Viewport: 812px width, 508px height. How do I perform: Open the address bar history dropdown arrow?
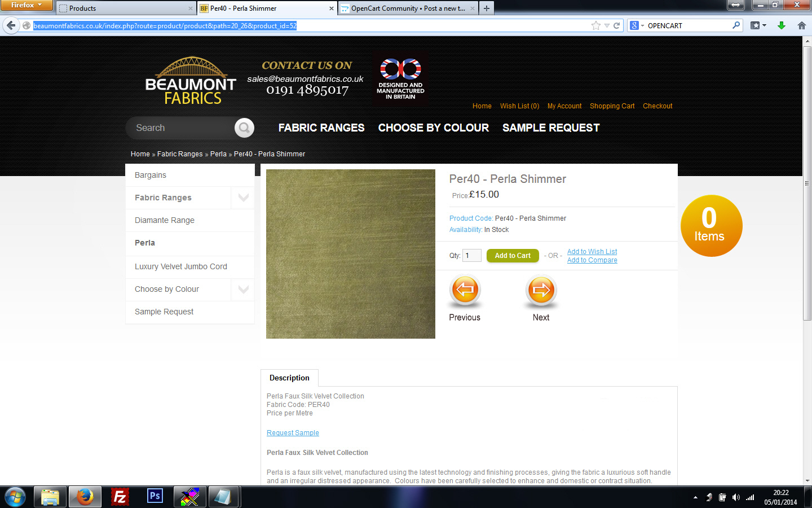click(607, 25)
